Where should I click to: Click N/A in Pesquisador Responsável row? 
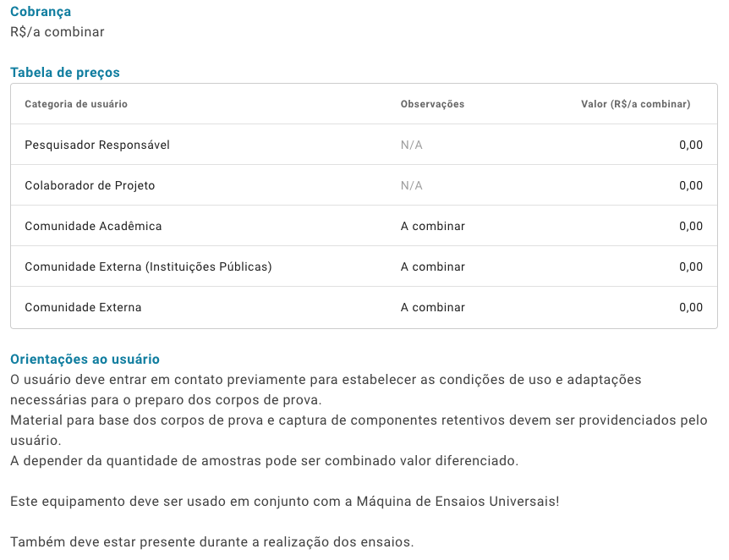(x=412, y=145)
